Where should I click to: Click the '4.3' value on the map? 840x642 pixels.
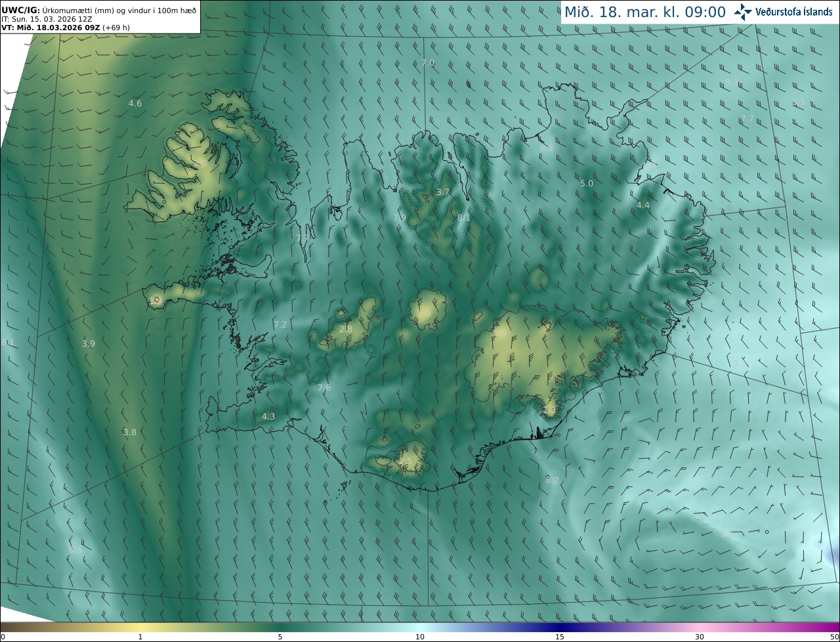pyautogui.click(x=268, y=416)
